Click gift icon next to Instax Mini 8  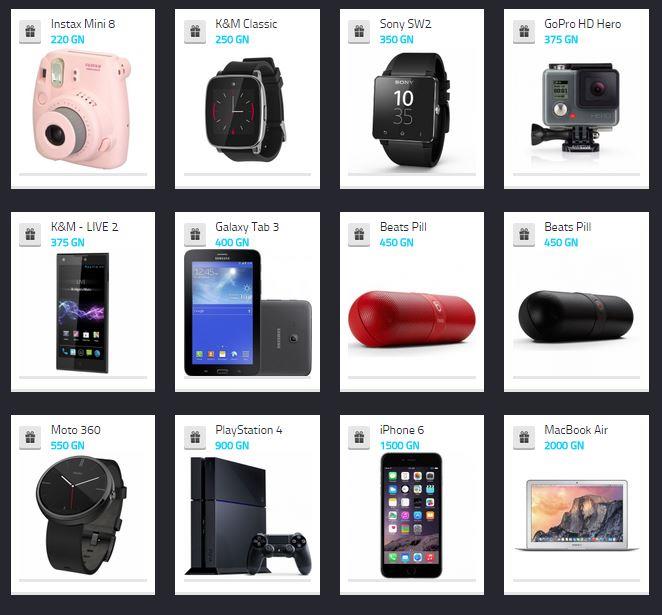30,31
